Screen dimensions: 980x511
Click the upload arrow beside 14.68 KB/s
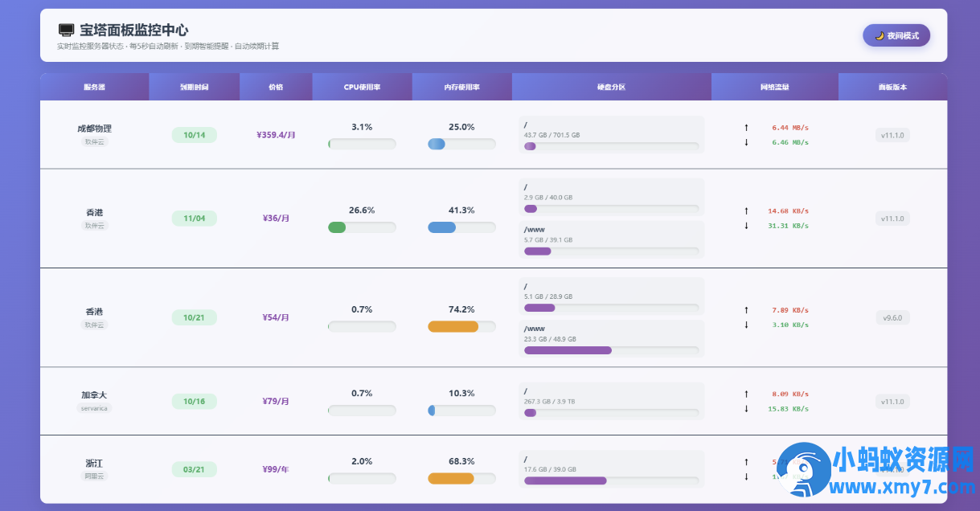(746, 211)
